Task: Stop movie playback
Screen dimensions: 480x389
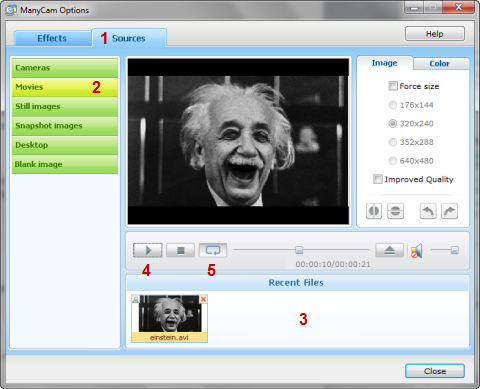Action: (x=180, y=250)
